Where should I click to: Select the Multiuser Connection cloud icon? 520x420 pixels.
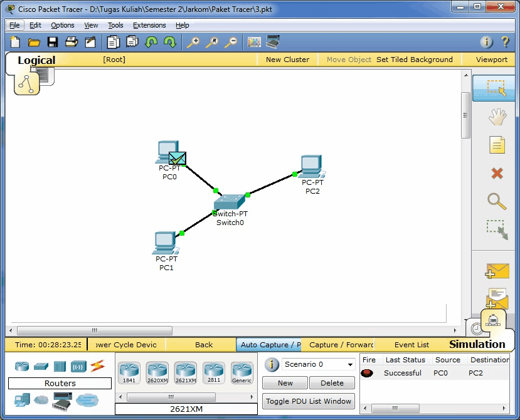pyautogui.click(x=87, y=400)
